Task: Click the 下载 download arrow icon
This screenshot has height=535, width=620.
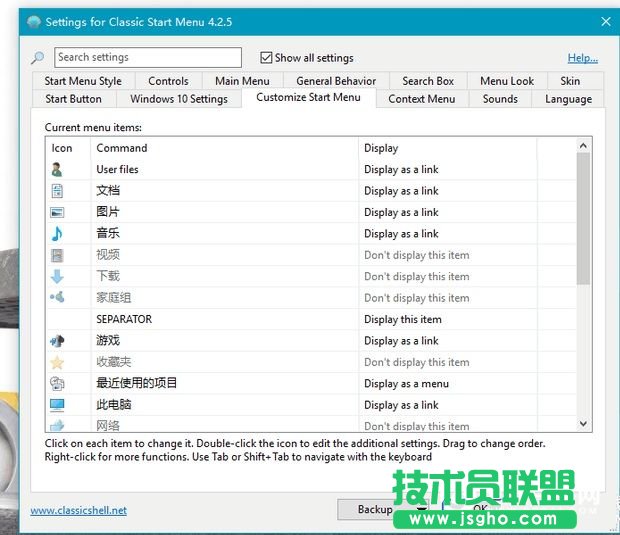Action: click(57, 276)
